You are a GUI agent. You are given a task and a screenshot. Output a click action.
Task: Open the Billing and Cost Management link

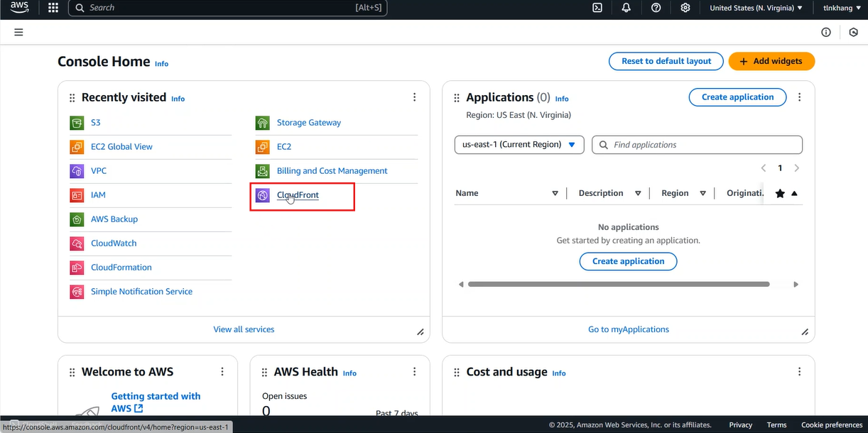[332, 171]
